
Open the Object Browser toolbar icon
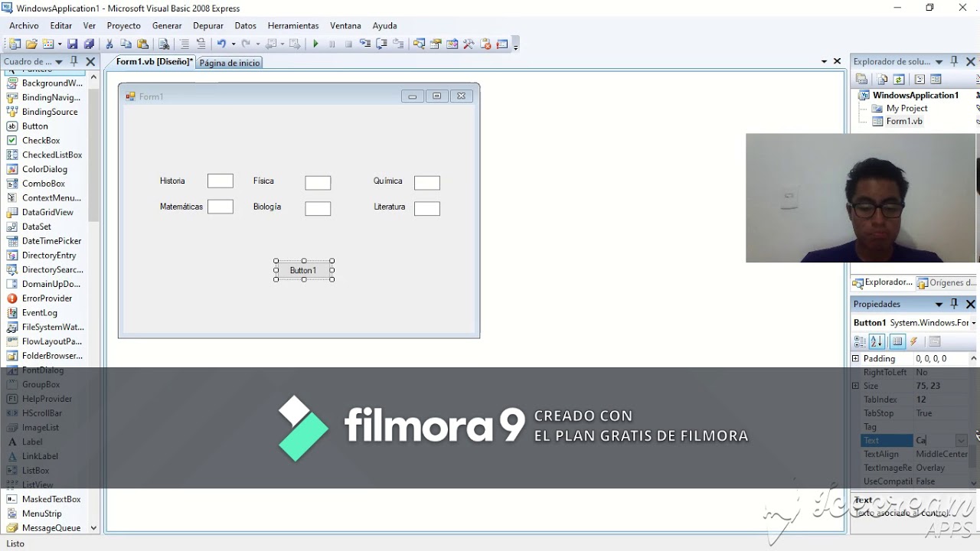pyautogui.click(x=452, y=44)
